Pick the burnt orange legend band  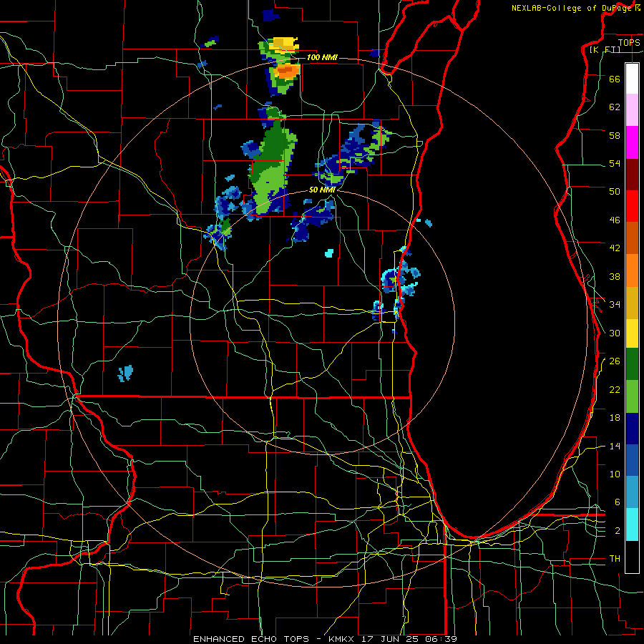632,238
